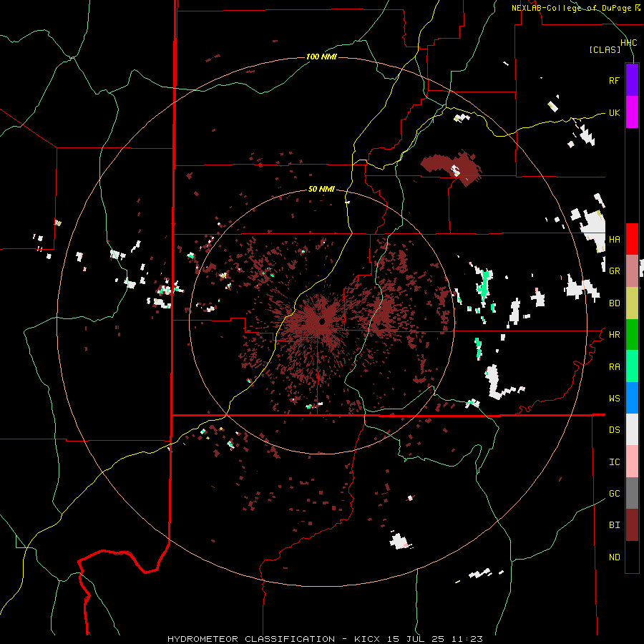Click the BI dark red legend swatch
Viewport: 644px width, 644px height.
[x=632, y=525]
